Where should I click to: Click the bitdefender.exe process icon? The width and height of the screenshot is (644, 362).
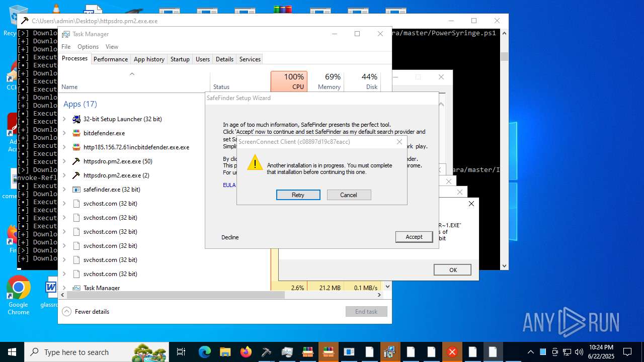coord(76,133)
